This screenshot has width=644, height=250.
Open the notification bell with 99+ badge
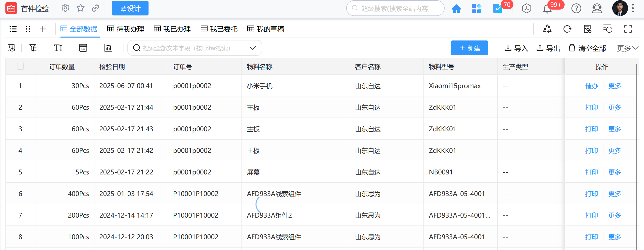coord(547,9)
